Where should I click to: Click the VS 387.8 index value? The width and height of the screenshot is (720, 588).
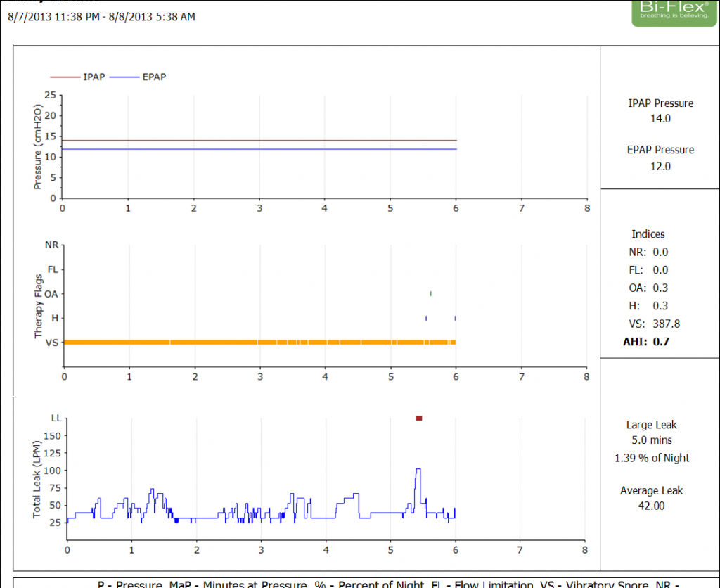point(666,324)
